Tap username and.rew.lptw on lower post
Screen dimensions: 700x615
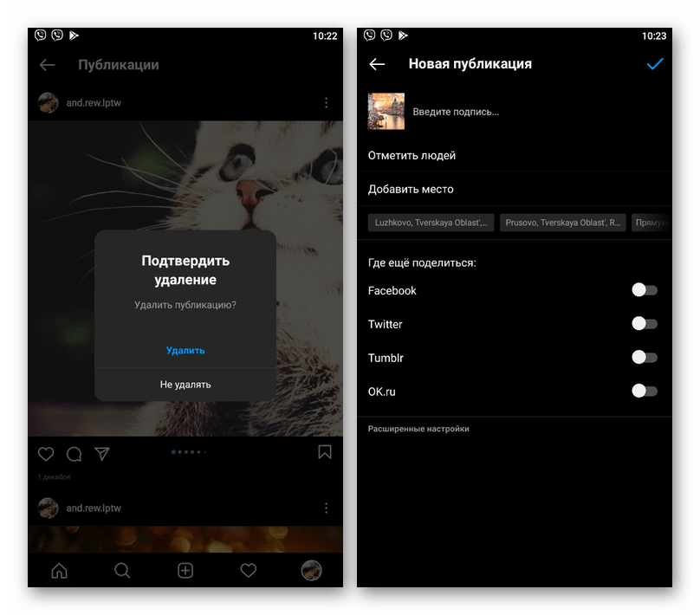94,508
